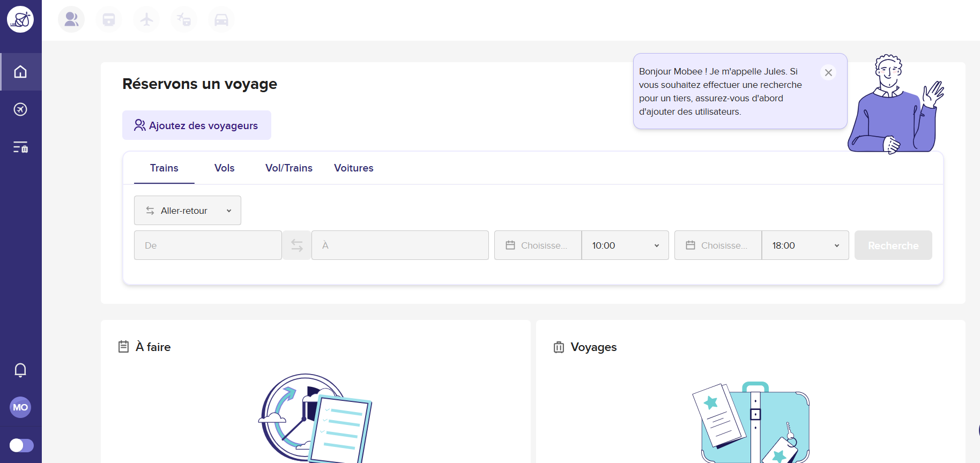Image resolution: width=980 pixels, height=463 pixels.
Task: Switch to the Vols tab
Action: coord(224,168)
